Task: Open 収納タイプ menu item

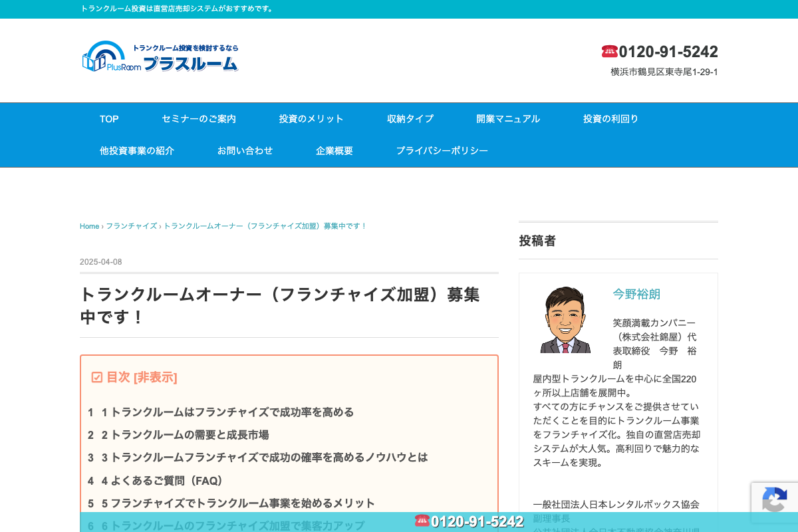Action: pos(410,119)
